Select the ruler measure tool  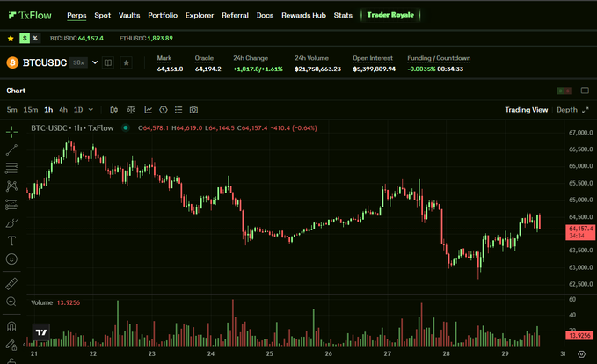coord(11,284)
